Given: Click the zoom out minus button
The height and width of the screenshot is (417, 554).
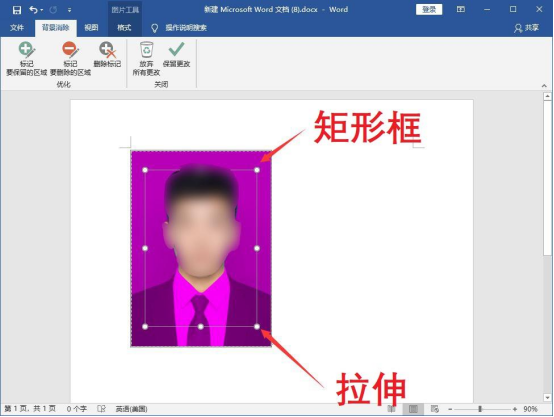Looking at the screenshot, I should pyautogui.click(x=450, y=409).
